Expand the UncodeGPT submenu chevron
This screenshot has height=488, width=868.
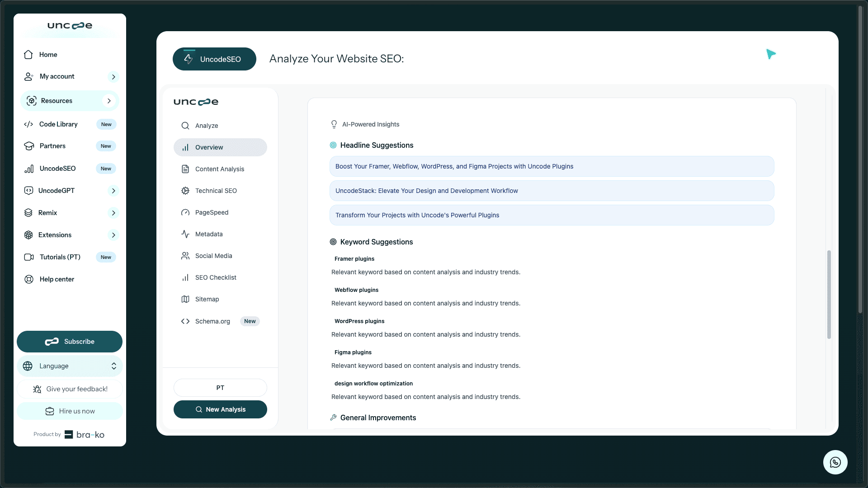(x=113, y=191)
